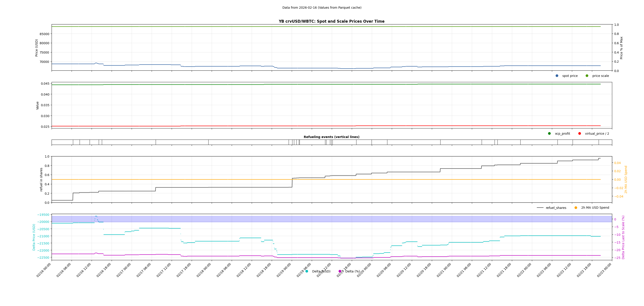
Task: Click the 'Price (USD)' y-axis label
Action: tap(36, 48)
